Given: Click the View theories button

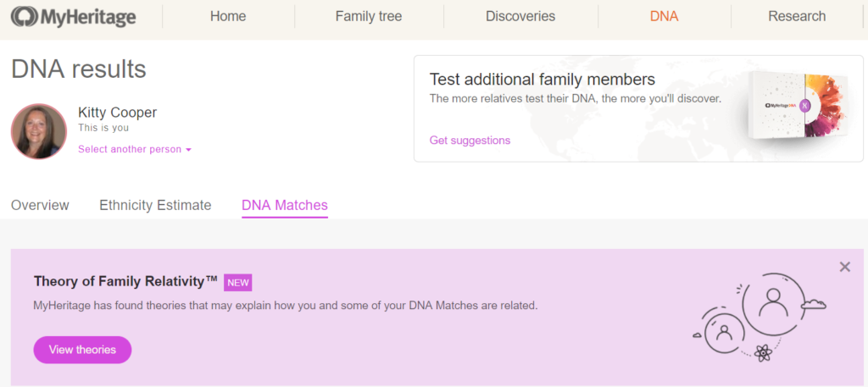Looking at the screenshot, I should click(82, 350).
